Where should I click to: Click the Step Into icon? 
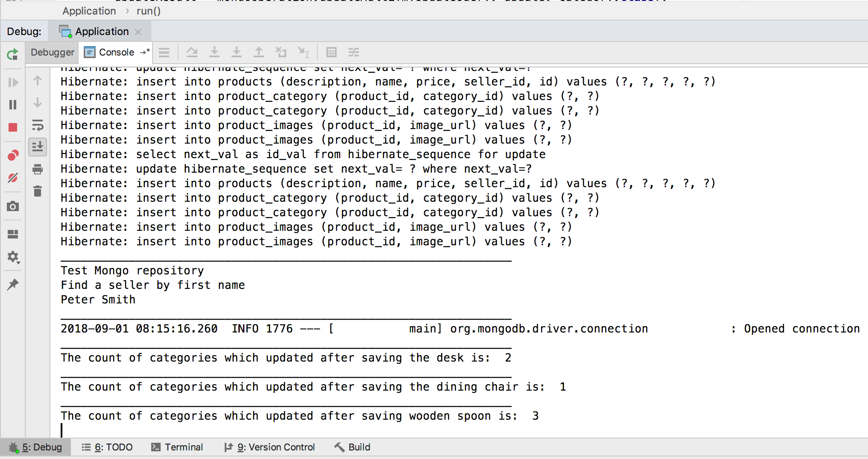point(214,53)
